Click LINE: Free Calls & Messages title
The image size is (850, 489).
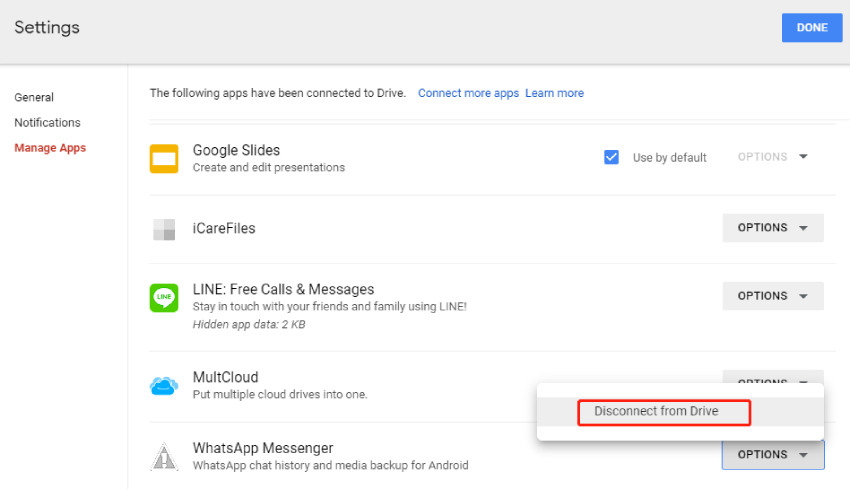point(284,289)
